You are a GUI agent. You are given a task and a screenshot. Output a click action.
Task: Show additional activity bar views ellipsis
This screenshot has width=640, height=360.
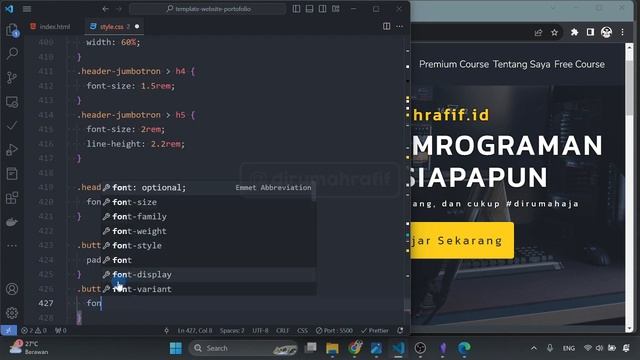coord(12,246)
